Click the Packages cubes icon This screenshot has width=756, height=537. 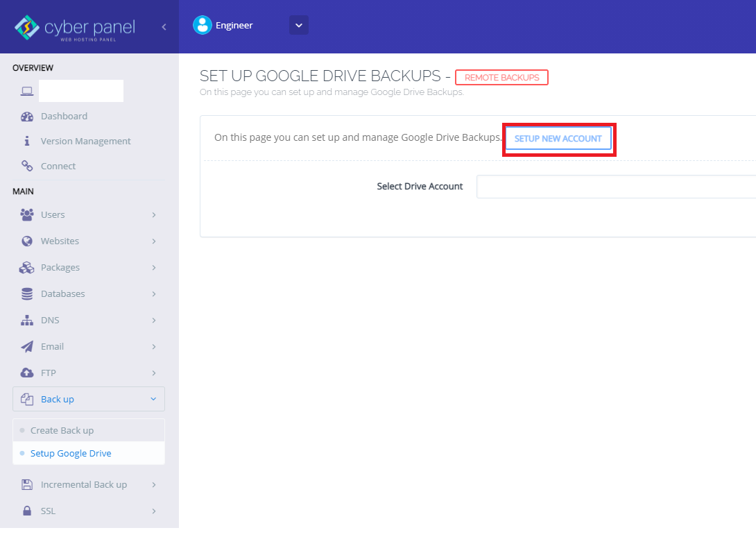27,267
